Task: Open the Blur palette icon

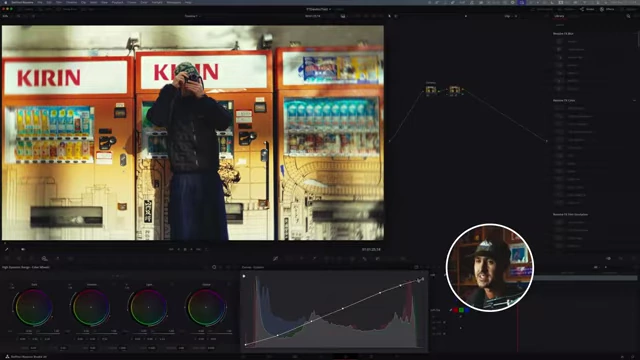Action: [365, 258]
